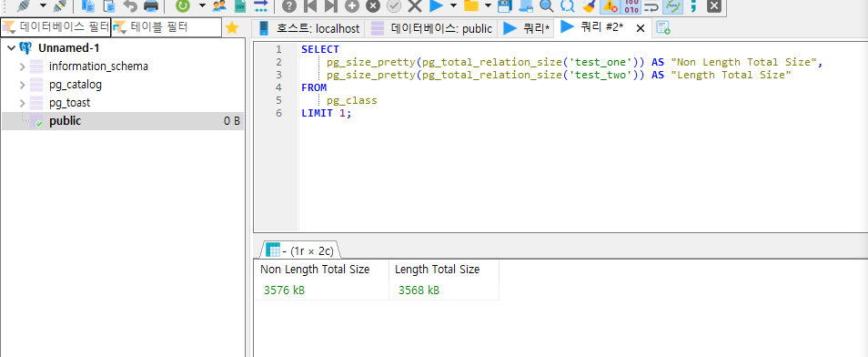Click the clear broom icon
868x357 pixels.
589,6
